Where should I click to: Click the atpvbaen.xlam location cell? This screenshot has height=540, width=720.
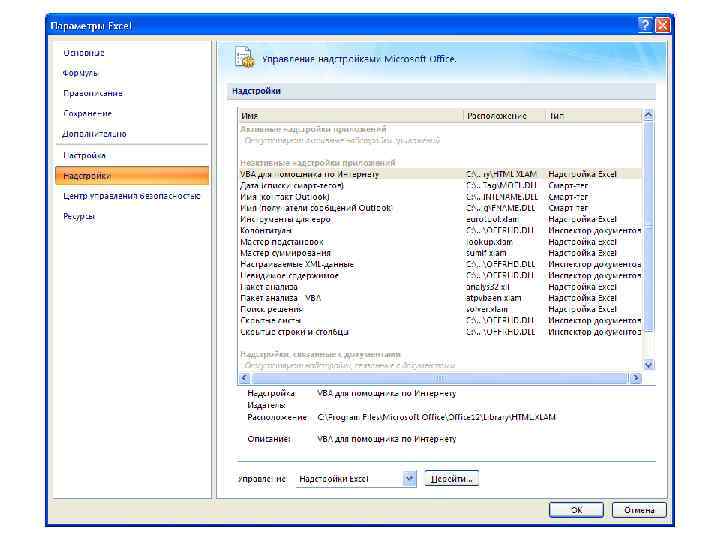pyautogui.click(x=494, y=298)
